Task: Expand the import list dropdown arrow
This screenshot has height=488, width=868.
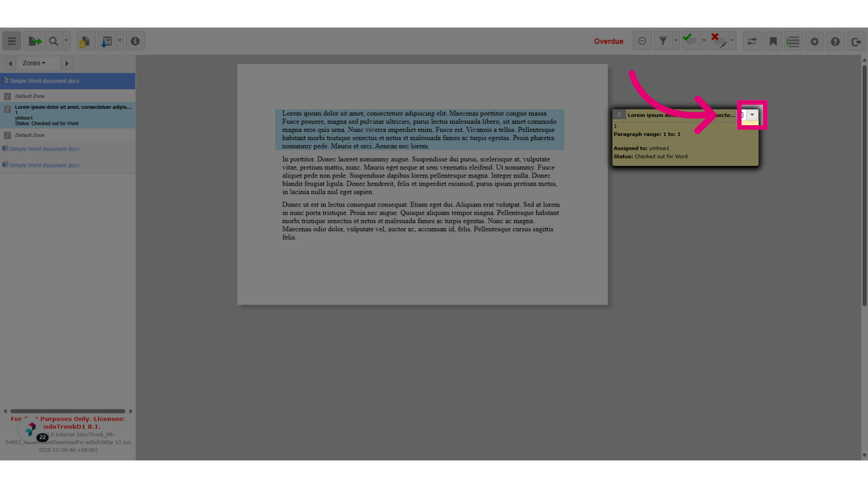Action: point(120,41)
